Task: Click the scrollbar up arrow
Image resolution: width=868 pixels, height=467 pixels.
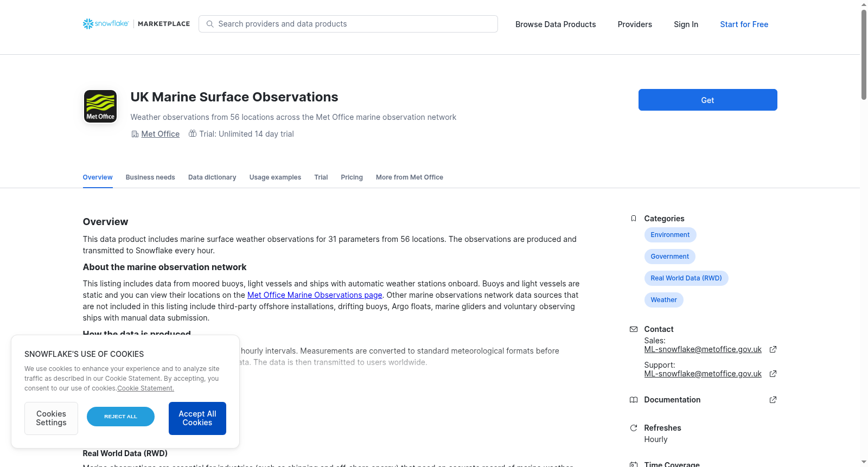Action: [x=864, y=4]
